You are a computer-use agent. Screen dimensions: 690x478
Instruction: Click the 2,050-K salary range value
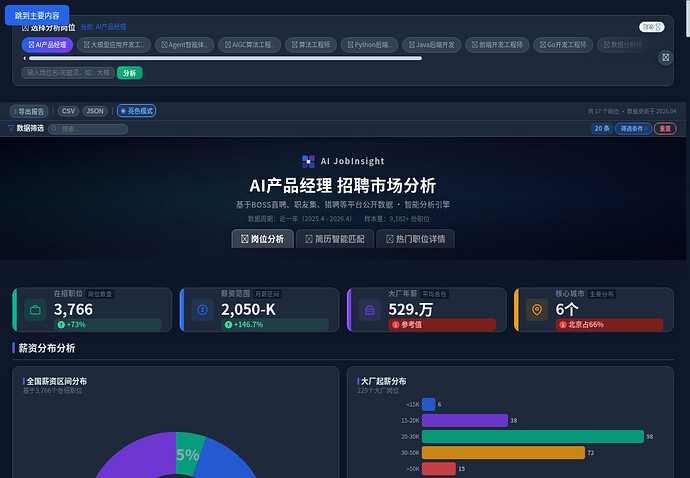(248, 310)
